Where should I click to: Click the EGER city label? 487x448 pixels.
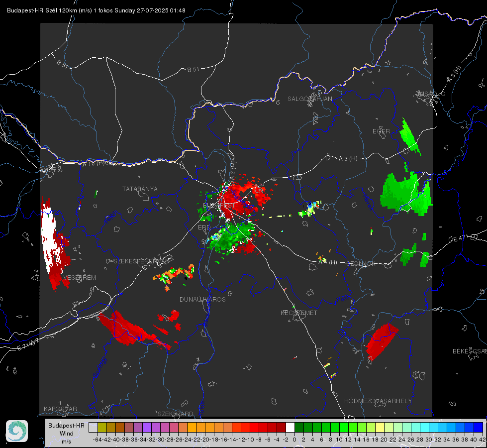pos(381,131)
